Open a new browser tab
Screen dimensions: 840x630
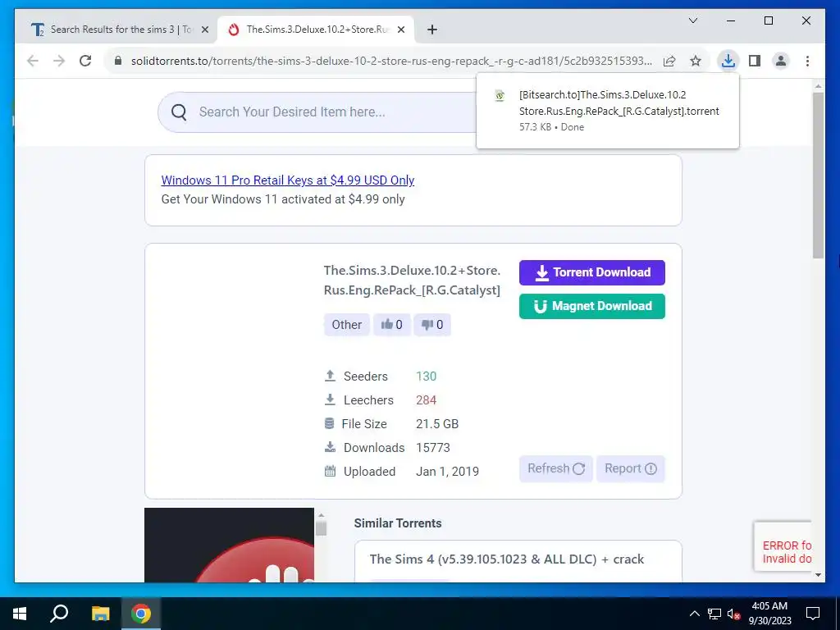tap(431, 30)
